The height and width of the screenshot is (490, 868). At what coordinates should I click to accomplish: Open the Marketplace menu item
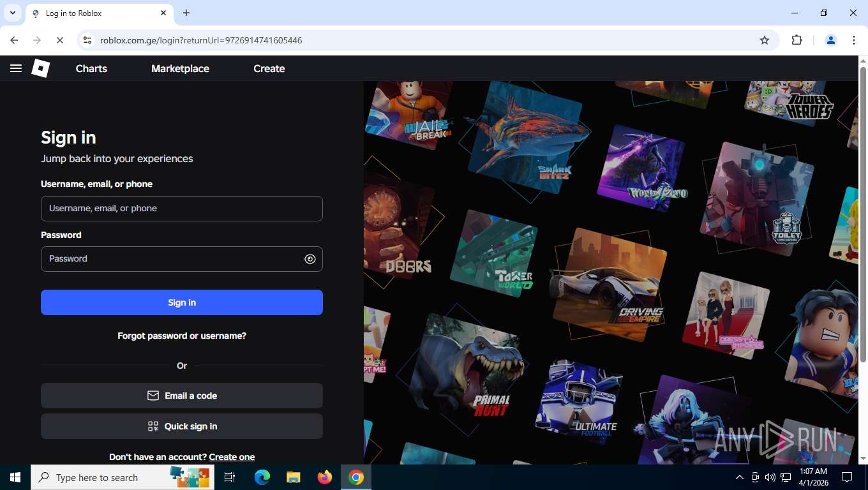(180, 68)
